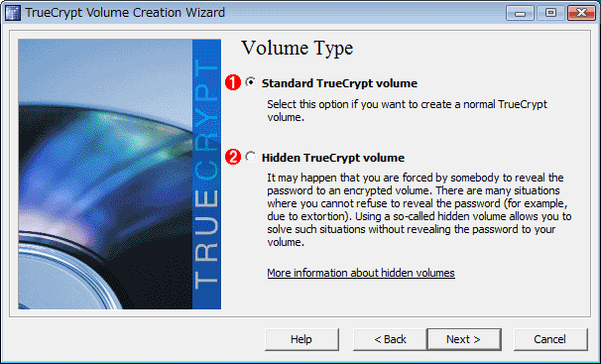Click the red number 2 marker

tap(233, 157)
